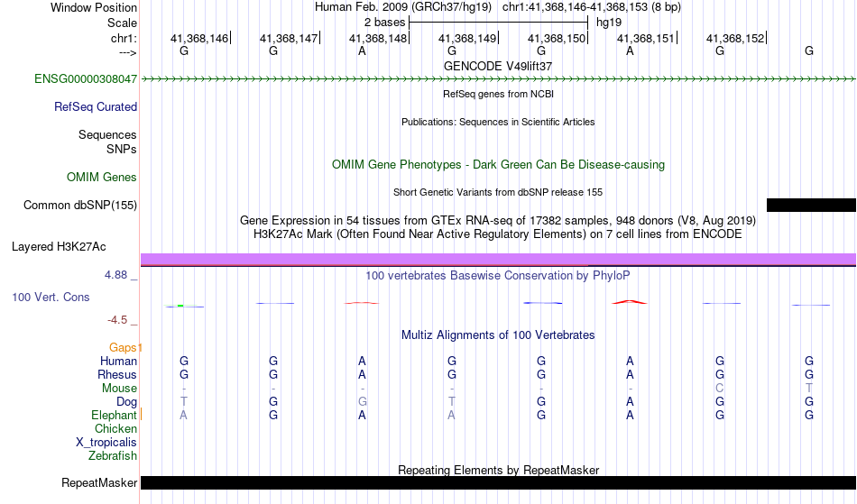This screenshot has width=857, height=504.
Task: Click the 2 bases scale bar
Action: (x=498, y=23)
